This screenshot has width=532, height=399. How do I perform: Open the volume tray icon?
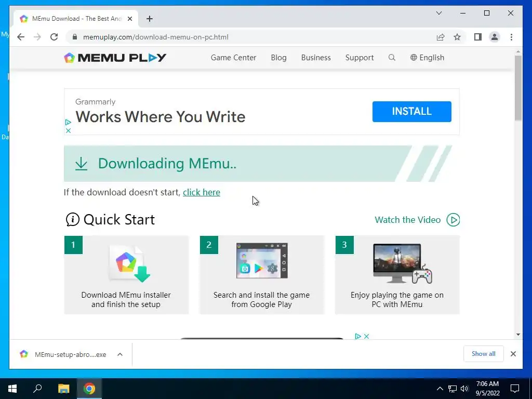464,389
